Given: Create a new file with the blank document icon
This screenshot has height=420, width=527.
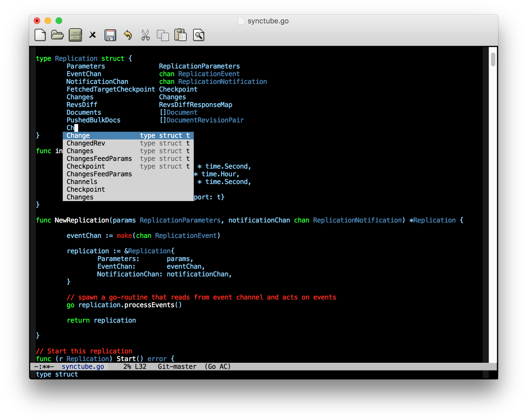Looking at the screenshot, I should [x=40, y=35].
